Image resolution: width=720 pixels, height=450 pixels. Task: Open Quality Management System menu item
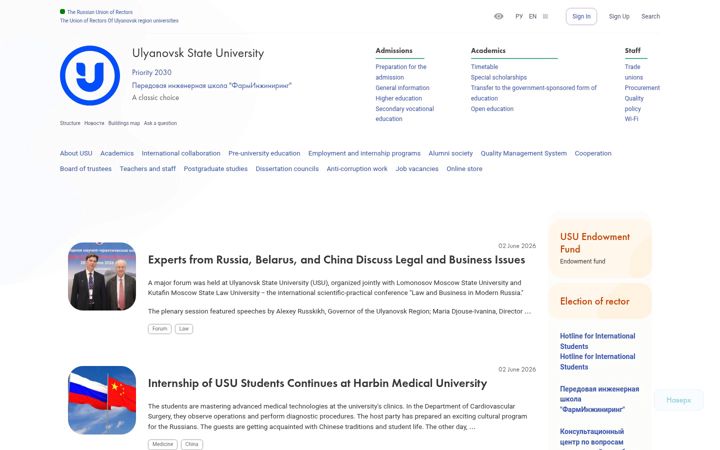click(x=523, y=153)
